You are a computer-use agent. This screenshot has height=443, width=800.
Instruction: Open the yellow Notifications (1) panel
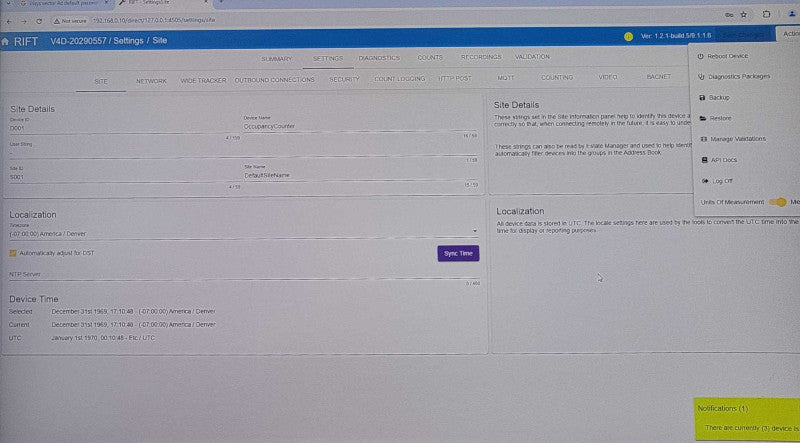click(x=747, y=419)
